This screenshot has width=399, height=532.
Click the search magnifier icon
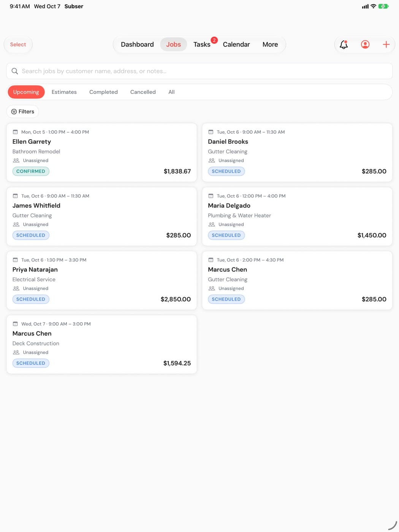click(15, 71)
